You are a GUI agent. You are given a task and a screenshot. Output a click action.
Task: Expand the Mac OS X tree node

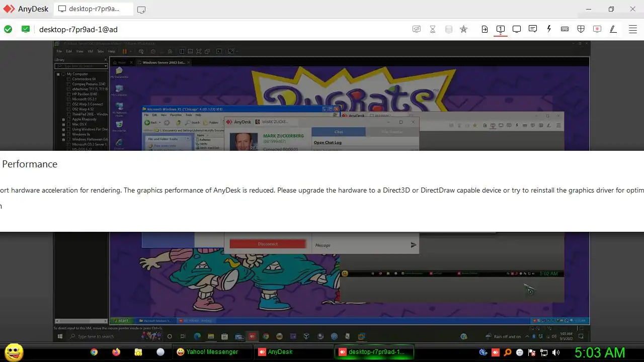click(63, 124)
